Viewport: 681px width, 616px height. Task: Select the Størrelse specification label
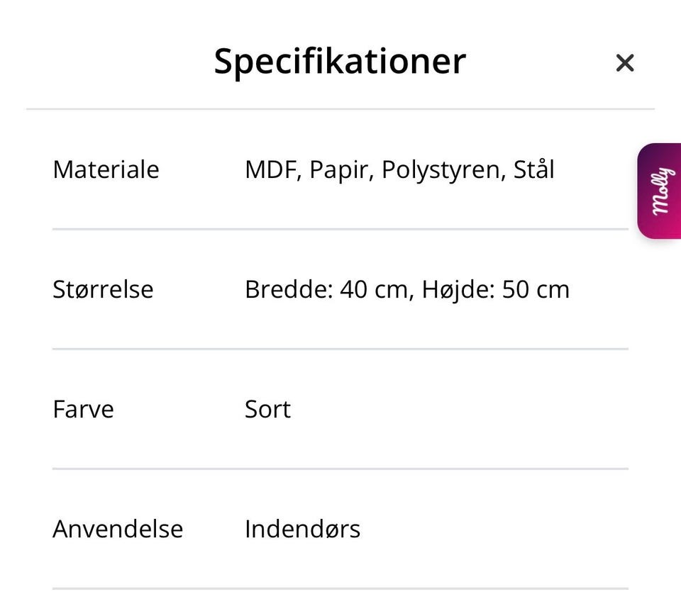pos(103,289)
